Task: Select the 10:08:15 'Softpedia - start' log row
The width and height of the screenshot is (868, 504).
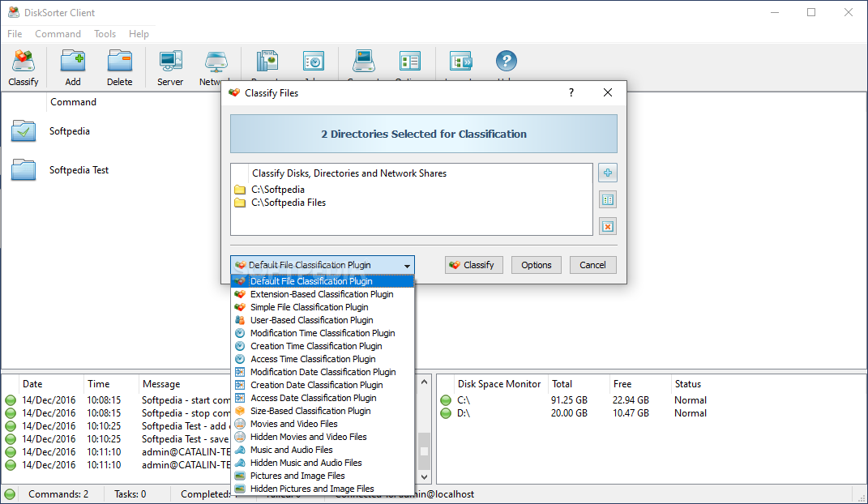Action: pyautogui.click(x=118, y=400)
